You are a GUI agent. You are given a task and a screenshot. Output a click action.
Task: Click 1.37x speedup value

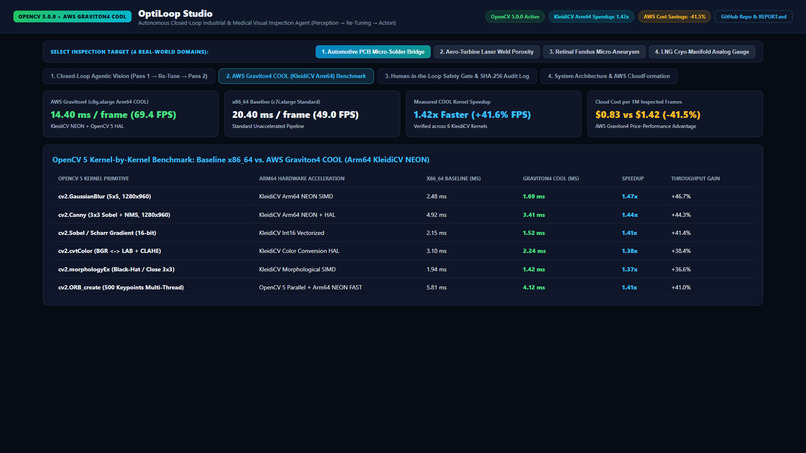[630, 269]
